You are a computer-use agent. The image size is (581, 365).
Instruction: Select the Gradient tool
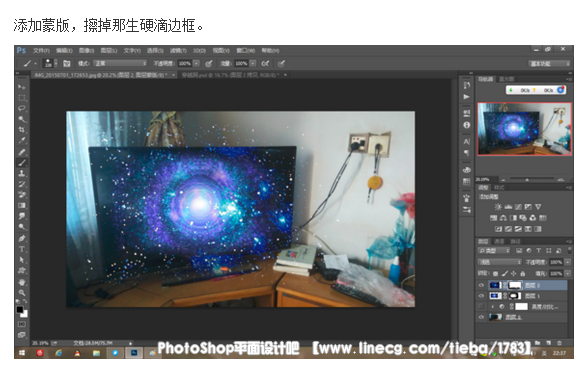point(22,206)
